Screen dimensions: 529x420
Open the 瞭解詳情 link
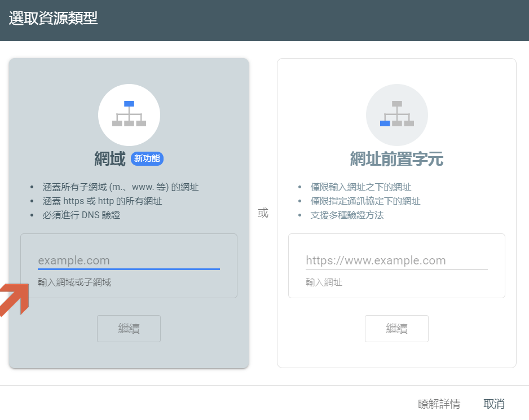[x=439, y=404]
